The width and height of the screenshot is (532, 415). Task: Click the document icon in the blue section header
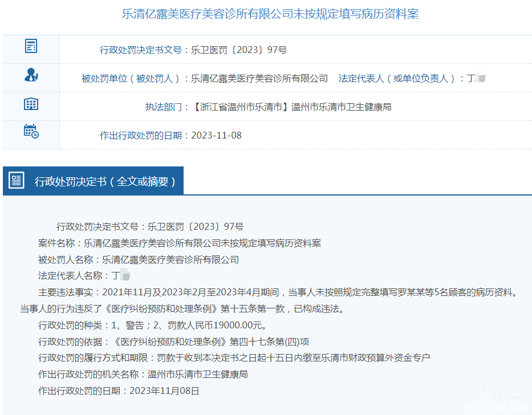tap(17, 181)
